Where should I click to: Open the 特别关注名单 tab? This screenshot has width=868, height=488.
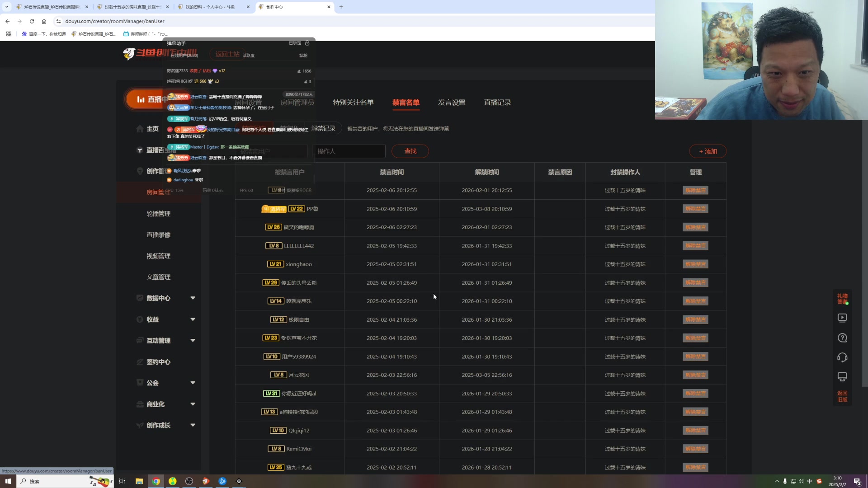click(353, 103)
